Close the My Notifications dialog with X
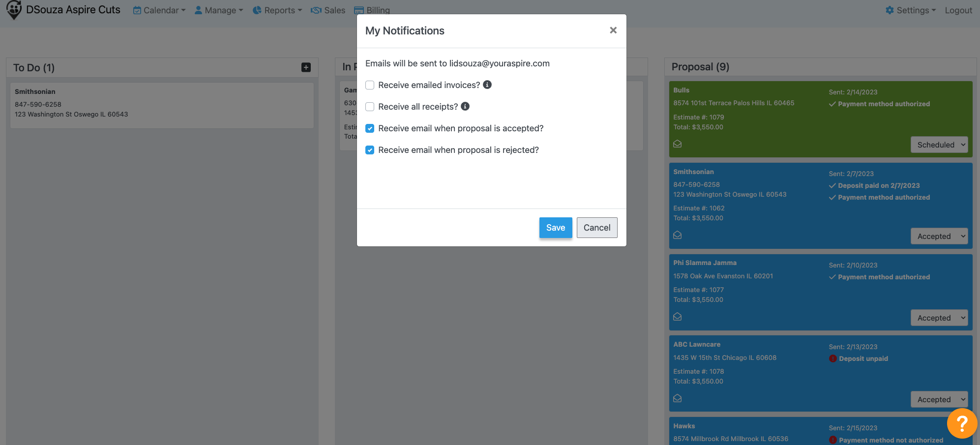 click(x=613, y=30)
